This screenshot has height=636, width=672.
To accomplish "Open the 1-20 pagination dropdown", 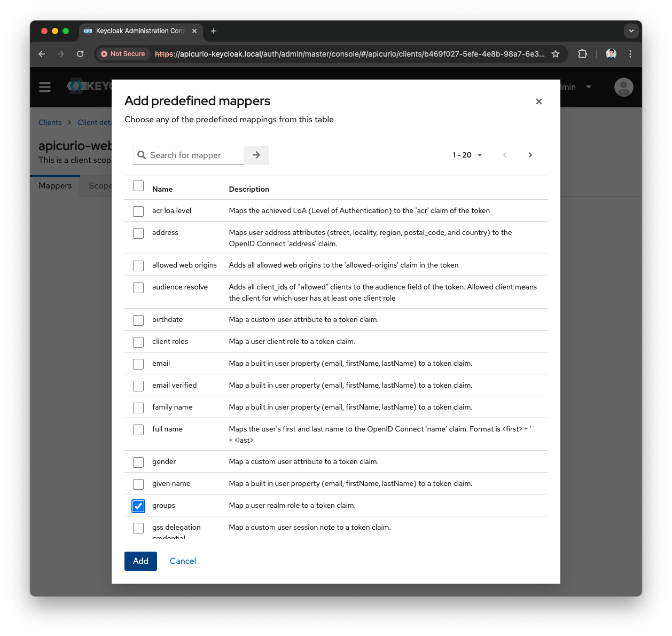I will pos(467,155).
